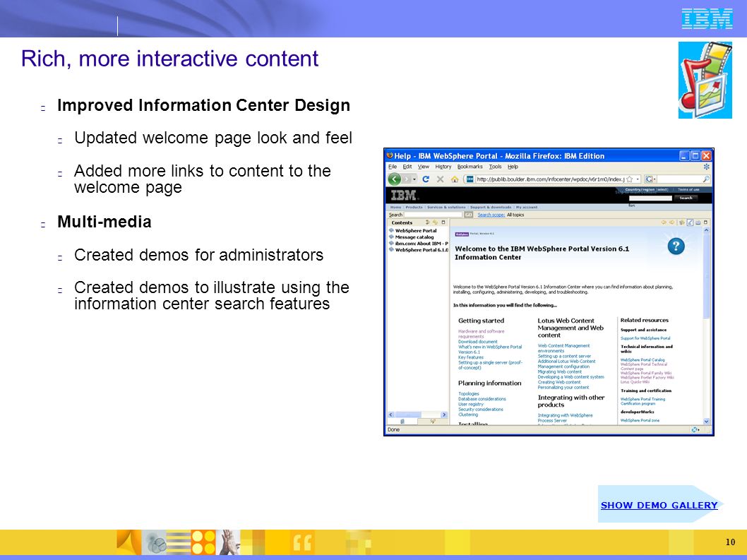Click the Show in Table of Contents icon
The height and width of the screenshot is (560, 747).
click(x=682, y=222)
